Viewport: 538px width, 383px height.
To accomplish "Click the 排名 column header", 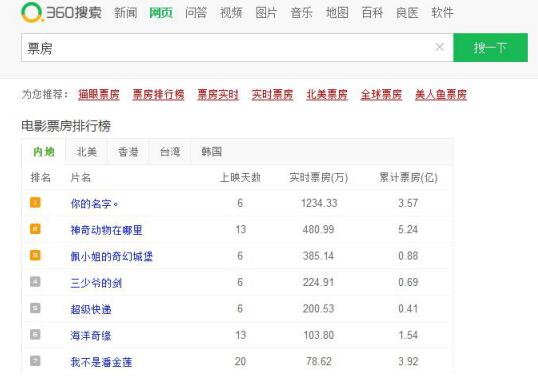I will pos(40,177).
